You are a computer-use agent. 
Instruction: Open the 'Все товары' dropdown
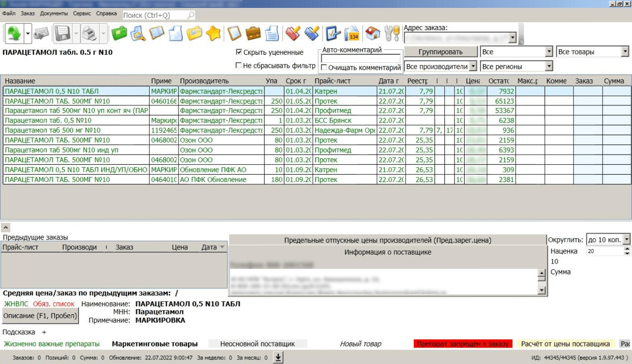(625, 52)
